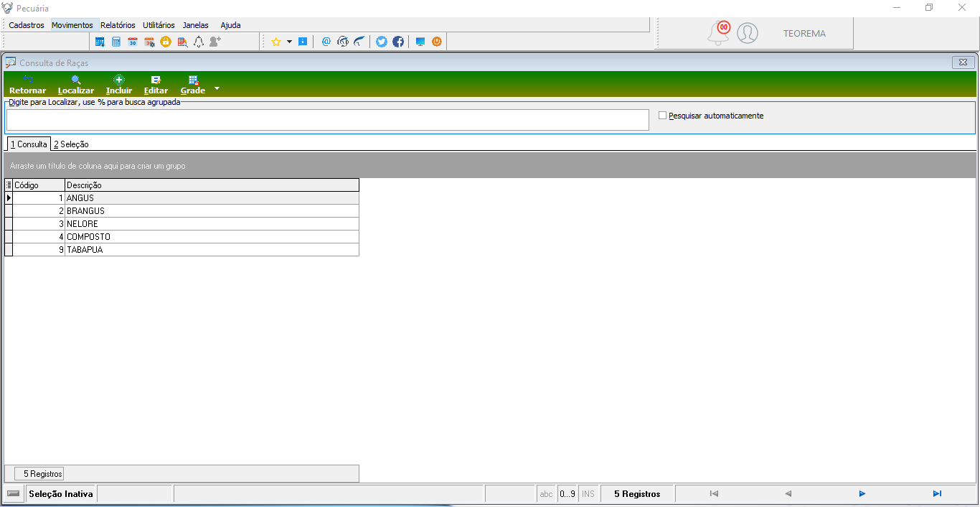The height and width of the screenshot is (507, 980).
Task: Click the blue monitor screen icon
Action: (x=420, y=42)
